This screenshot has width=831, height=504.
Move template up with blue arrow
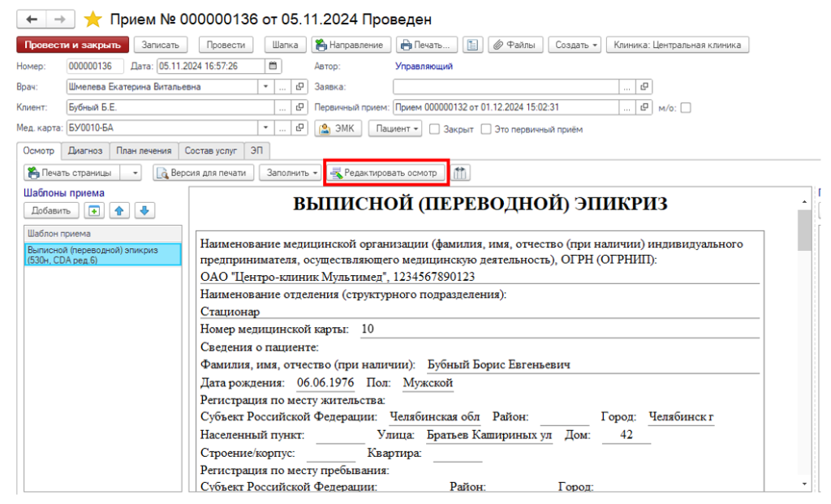point(119,211)
